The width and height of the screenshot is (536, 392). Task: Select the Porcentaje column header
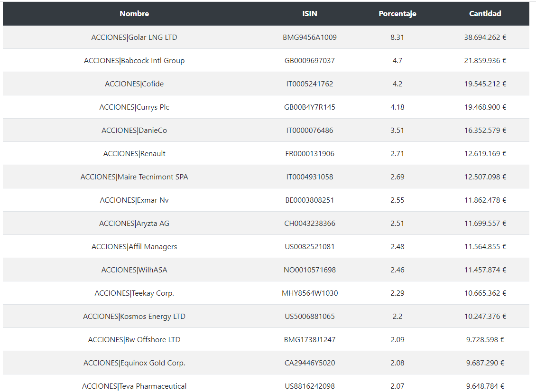pos(397,14)
